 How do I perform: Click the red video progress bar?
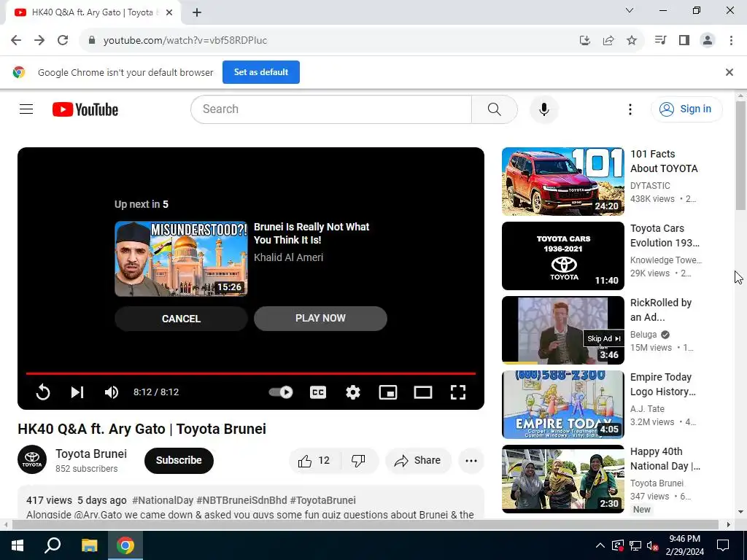[x=251, y=373]
